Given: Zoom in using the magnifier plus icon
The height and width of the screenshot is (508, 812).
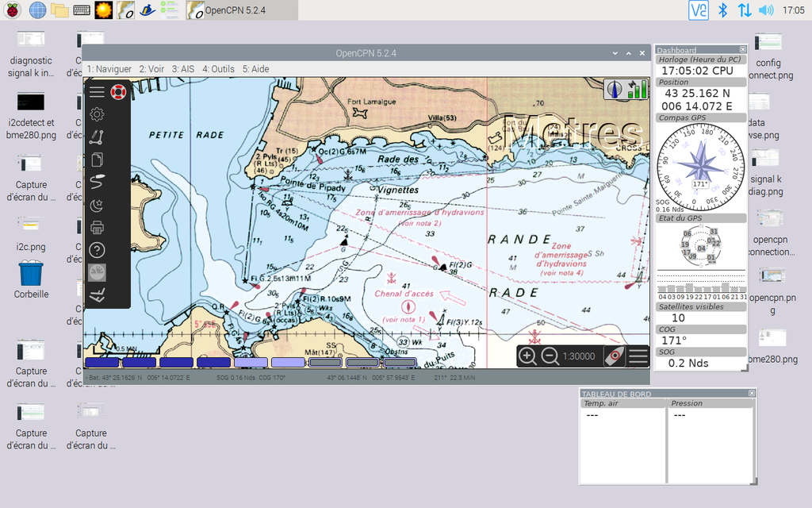Looking at the screenshot, I should (x=527, y=356).
